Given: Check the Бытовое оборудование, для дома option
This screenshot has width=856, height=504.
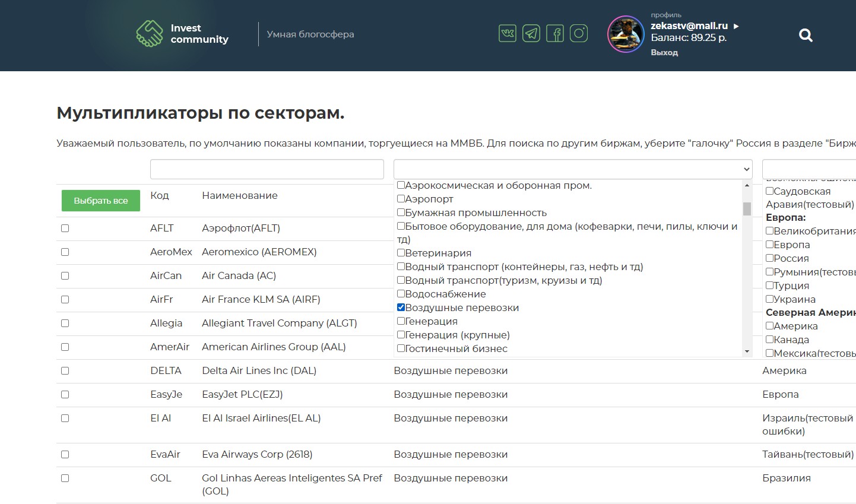Looking at the screenshot, I should pyautogui.click(x=401, y=226).
